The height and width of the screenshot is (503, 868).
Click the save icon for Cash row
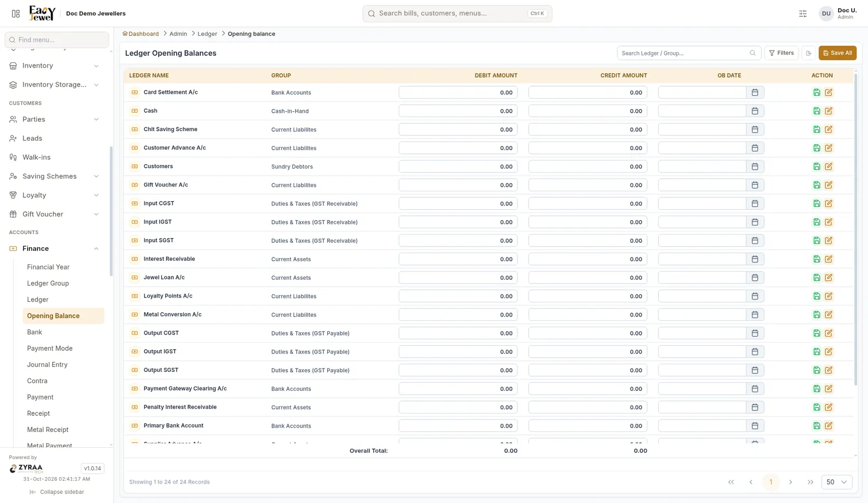[816, 111]
